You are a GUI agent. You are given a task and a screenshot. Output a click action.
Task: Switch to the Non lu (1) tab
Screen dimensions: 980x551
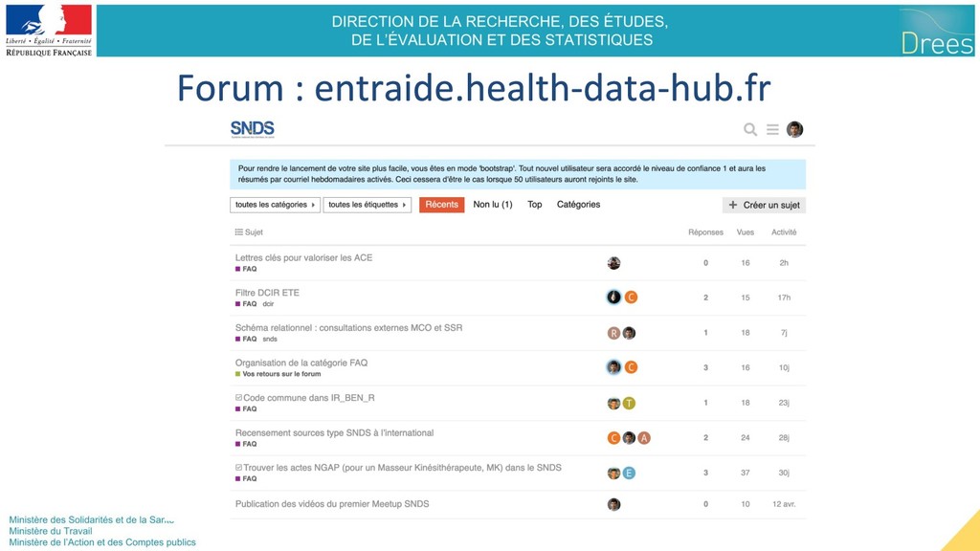click(493, 205)
